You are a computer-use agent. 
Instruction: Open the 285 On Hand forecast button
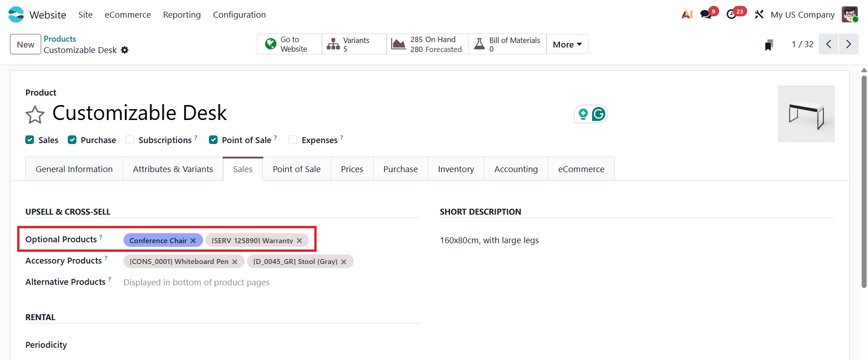click(x=427, y=44)
